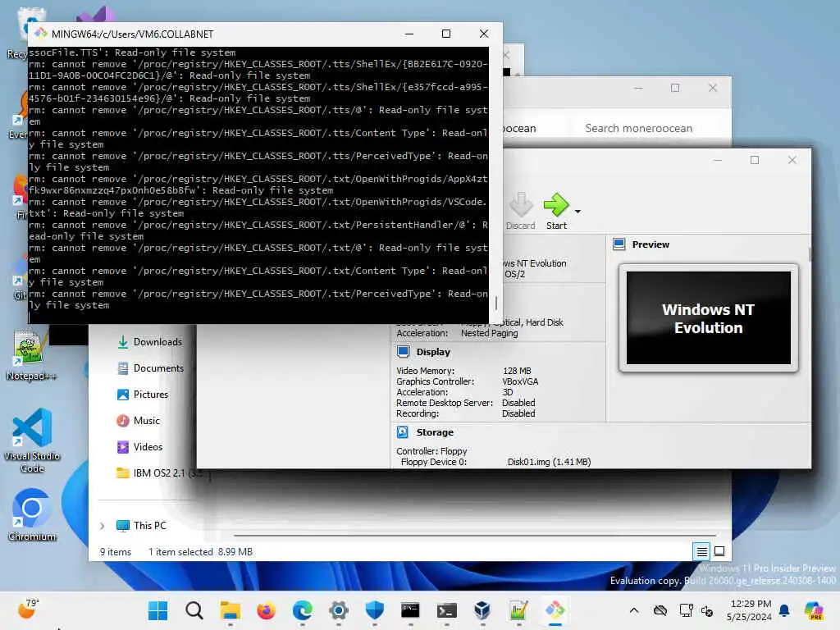Select This PC in navigation pane
The image size is (840, 630).
141,526
